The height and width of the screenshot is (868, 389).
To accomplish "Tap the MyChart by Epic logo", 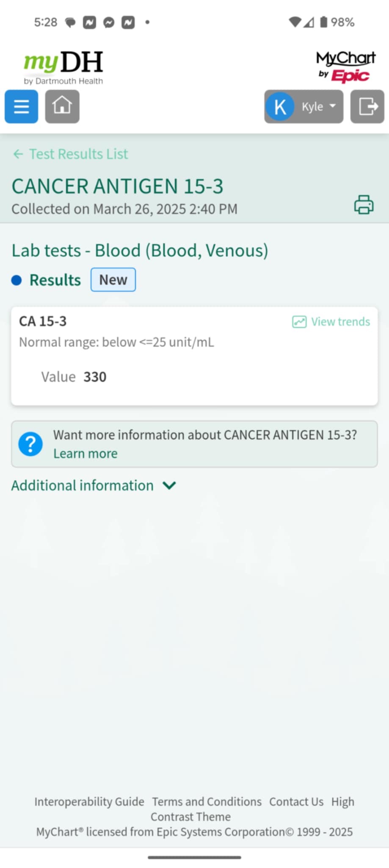I will [345, 66].
